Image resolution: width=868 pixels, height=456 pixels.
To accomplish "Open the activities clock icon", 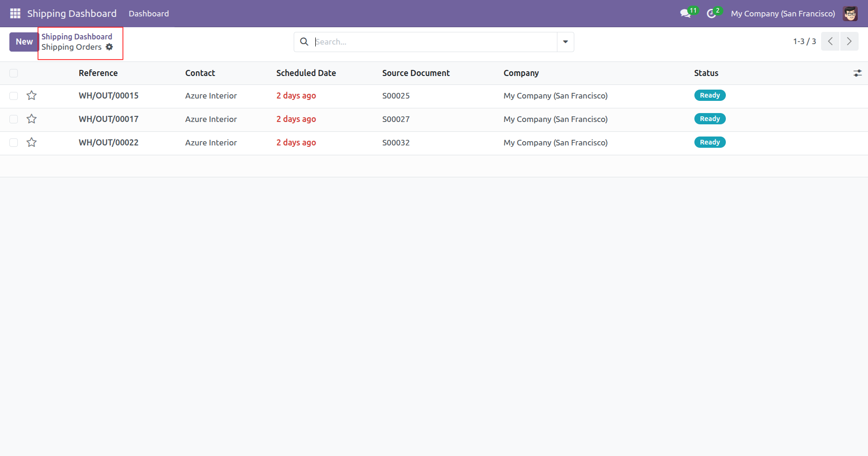I will (x=712, y=14).
